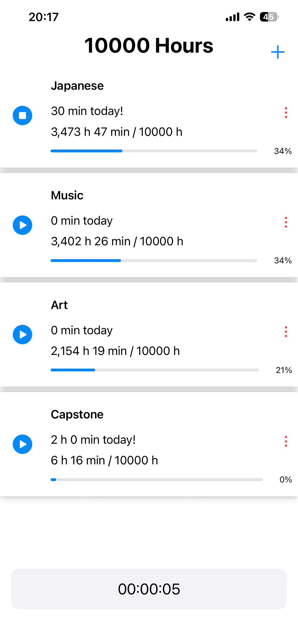
Task: Start the Music timer
Action: 23,225
